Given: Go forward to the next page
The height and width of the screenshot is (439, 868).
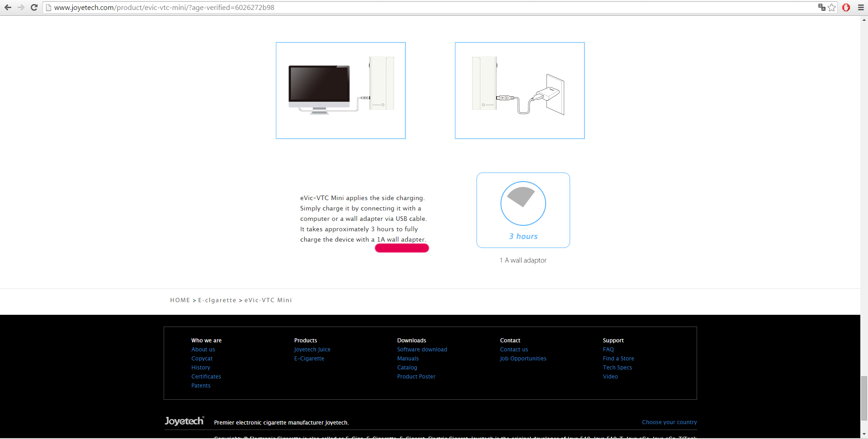Looking at the screenshot, I should [21, 7].
